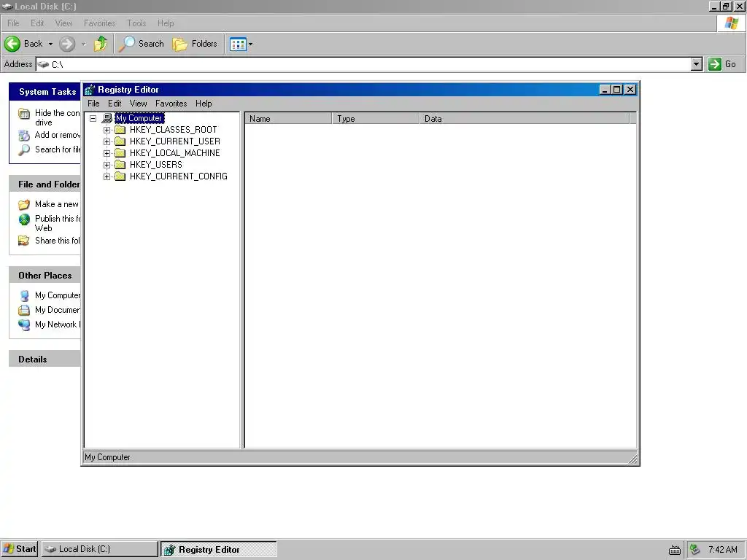Click the Type column header
The image size is (747, 560).
point(376,119)
